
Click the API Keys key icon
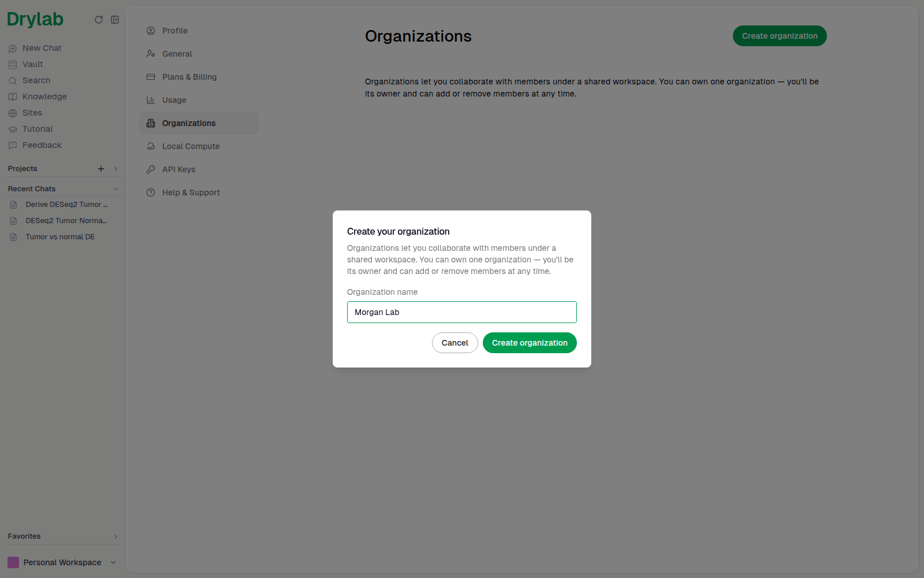point(151,169)
